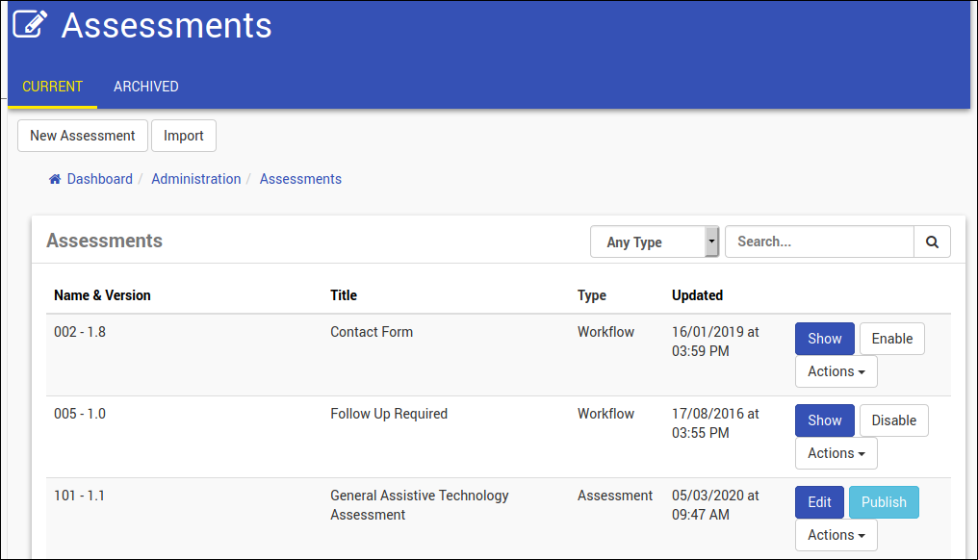Click the home icon in breadcrumb
The width and height of the screenshot is (978, 560).
(x=55, y=179)
